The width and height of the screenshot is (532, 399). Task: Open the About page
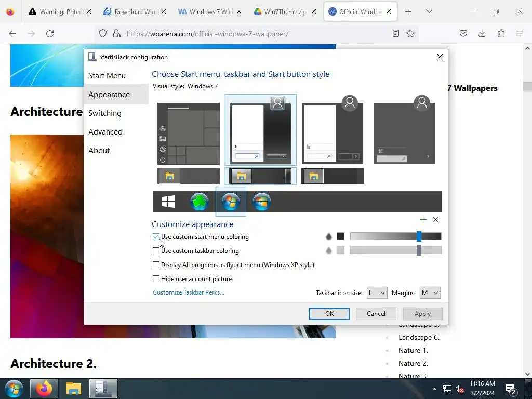coord(99,150)
